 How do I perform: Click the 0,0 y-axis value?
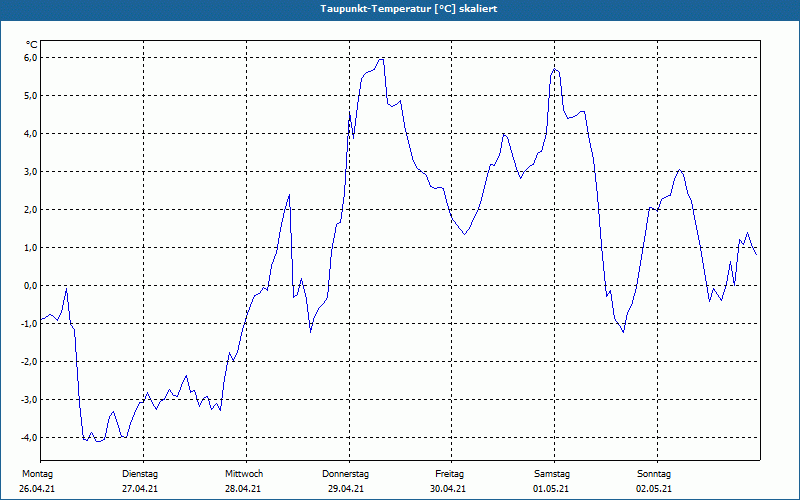click(x=31, y=286)
